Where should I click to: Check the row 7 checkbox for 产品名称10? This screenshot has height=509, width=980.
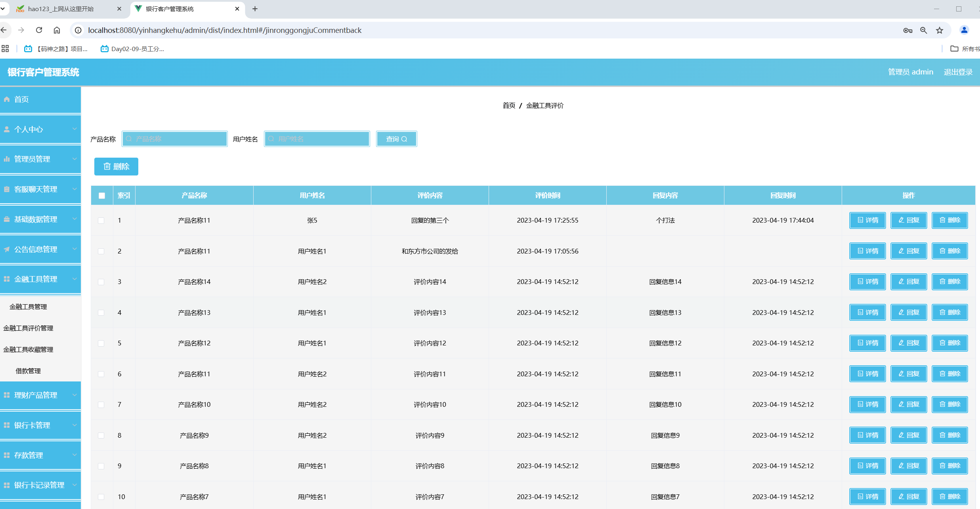pyautogui.click(x=101, y=405)
